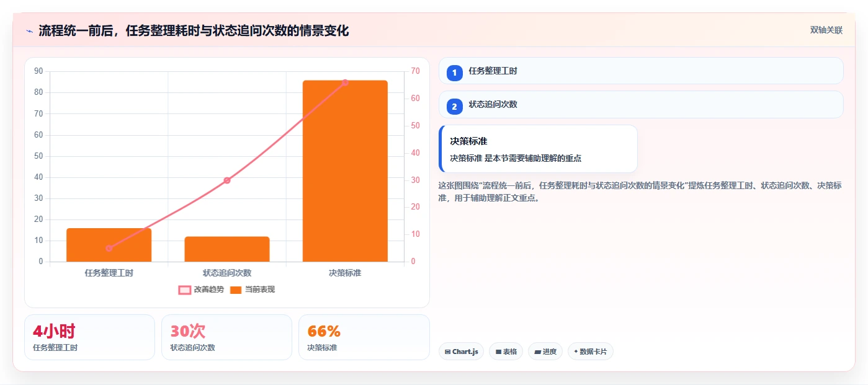Click the trend line point at 30

click(x=227, y=180)
